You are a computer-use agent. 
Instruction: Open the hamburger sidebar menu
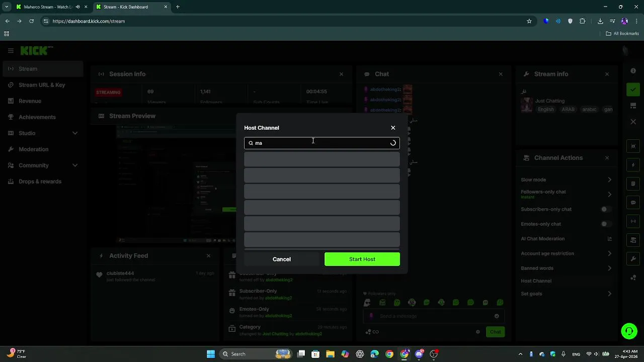[x=11, y=51]
